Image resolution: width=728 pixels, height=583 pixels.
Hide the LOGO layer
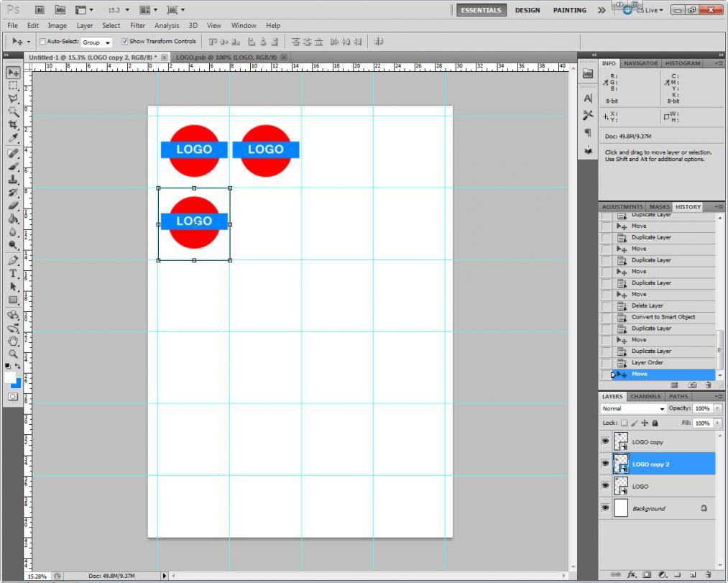tap(605, 485)
